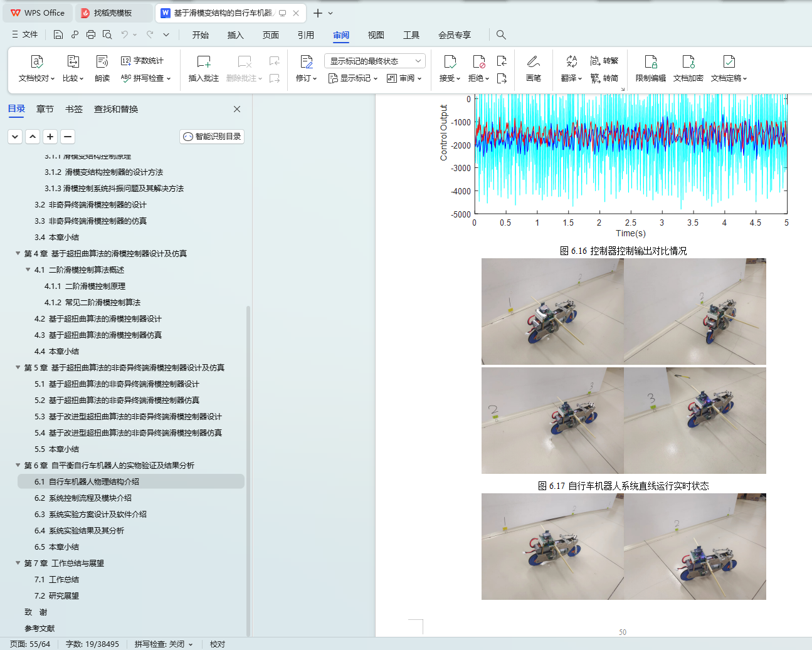Collapse the 4.1 二阶滑模控制算法概述 node
812x650 pixels.
pos(28,270)
